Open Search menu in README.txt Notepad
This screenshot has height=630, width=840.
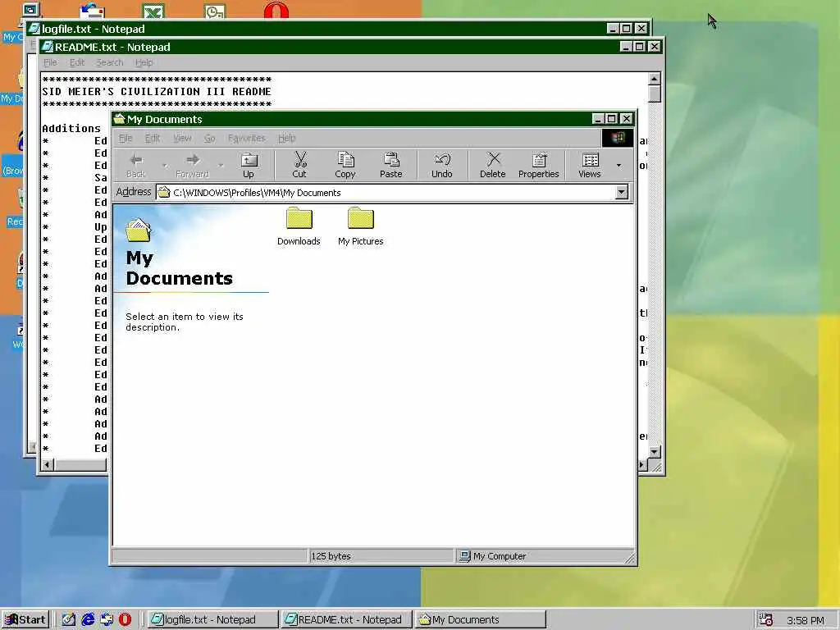pyautogui.click(x=109, y=62)
